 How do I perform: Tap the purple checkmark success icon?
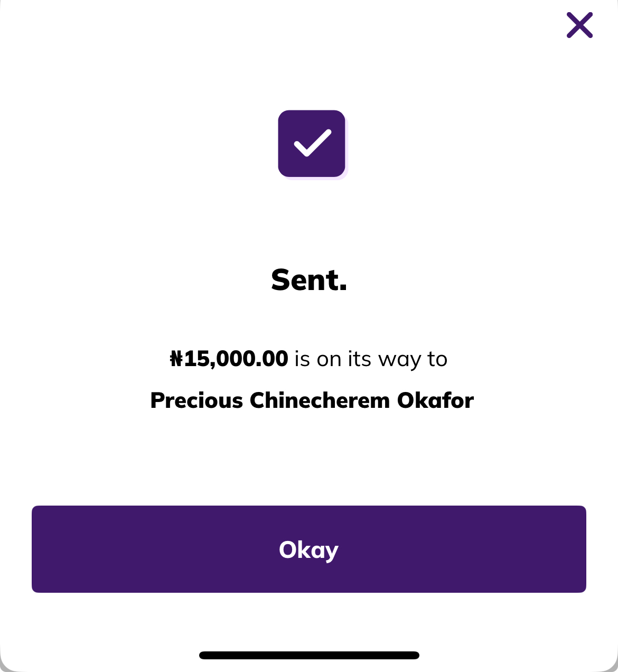click(312, 144)
